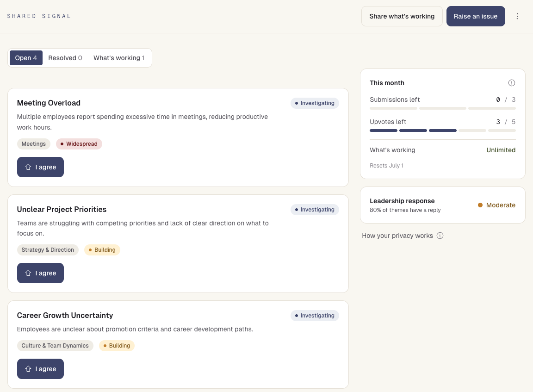Image resolution: width=533 pixels, height=392 pixels.
Task: Click the Unlimited value for What's working
Action: (x=501, y=150)
